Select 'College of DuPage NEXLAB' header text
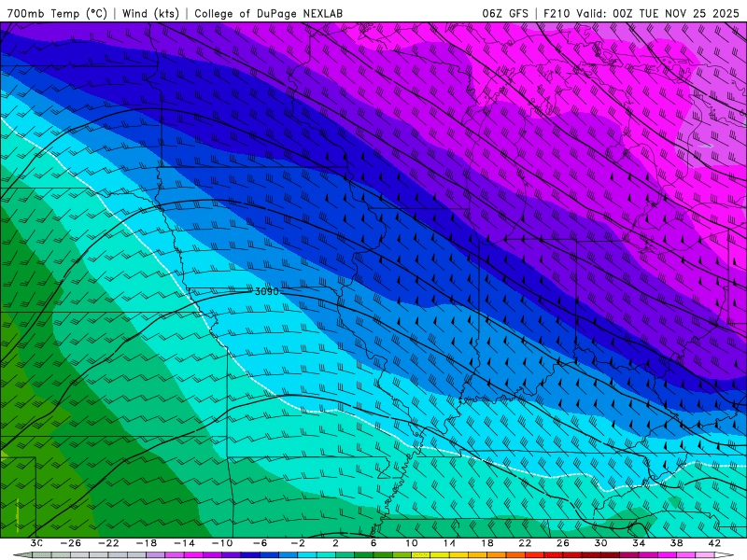 pos(268,13)
